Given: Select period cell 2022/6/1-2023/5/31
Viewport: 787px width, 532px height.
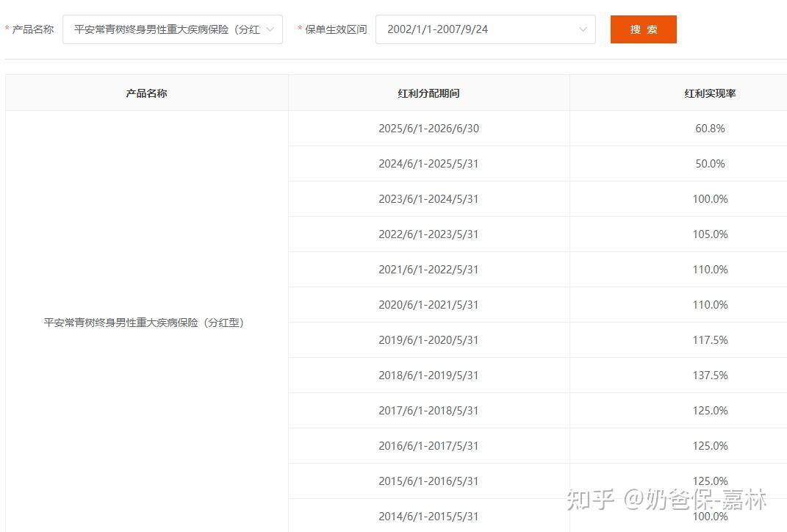Looking at the screenshot, I should click(428, 234).
